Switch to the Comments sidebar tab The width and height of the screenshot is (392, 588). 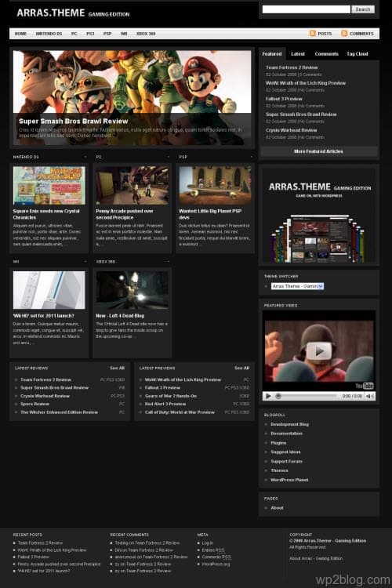point(326,54)
